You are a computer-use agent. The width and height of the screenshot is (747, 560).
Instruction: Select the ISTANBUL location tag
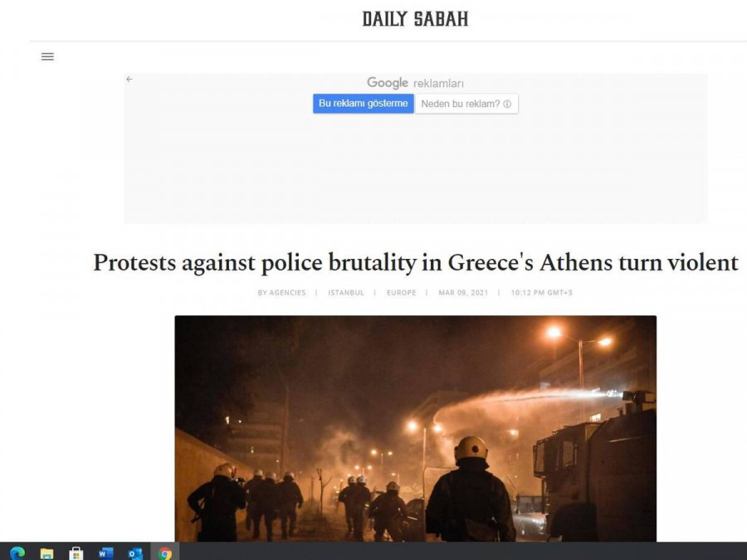click(346, 292)
